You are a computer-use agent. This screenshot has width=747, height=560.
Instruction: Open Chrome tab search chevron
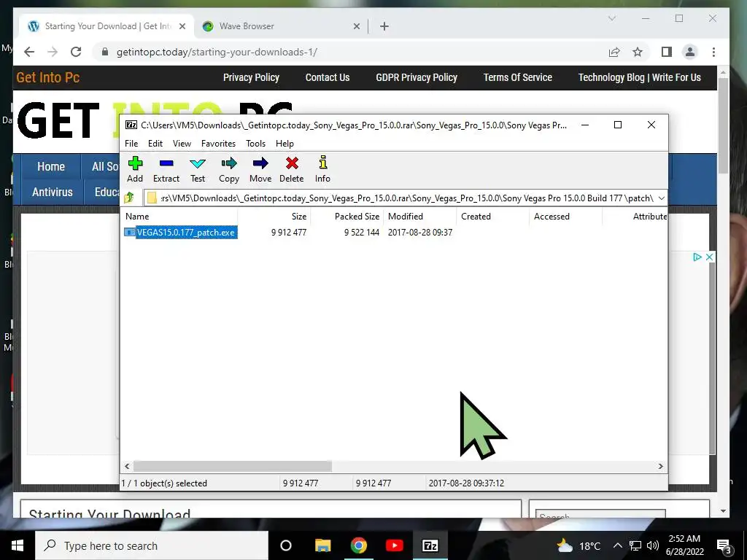612,18
